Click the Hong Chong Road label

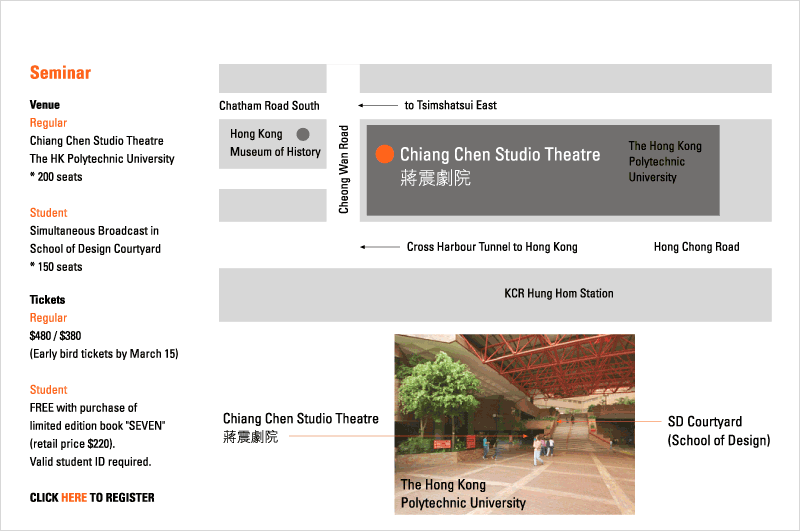click(x=696, y=247)
